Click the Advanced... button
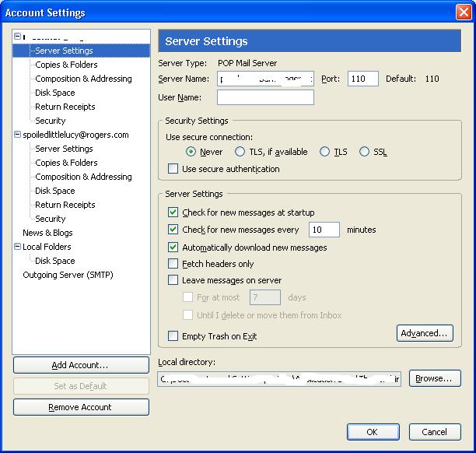Image resolution: width=476 pixels, height=453 pixels. click(x=424, y=333)
